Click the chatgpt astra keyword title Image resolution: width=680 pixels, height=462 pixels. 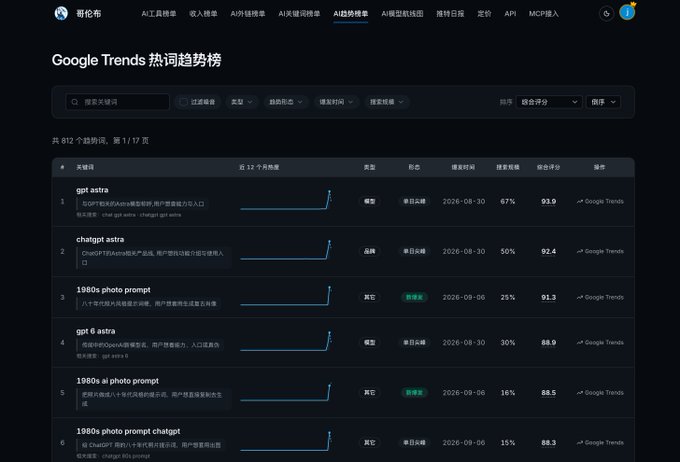(100, 239)
